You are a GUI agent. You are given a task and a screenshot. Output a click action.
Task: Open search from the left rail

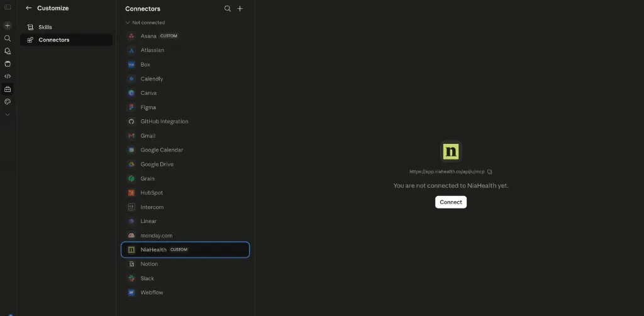pyautogui.click(x=8, y=38)
